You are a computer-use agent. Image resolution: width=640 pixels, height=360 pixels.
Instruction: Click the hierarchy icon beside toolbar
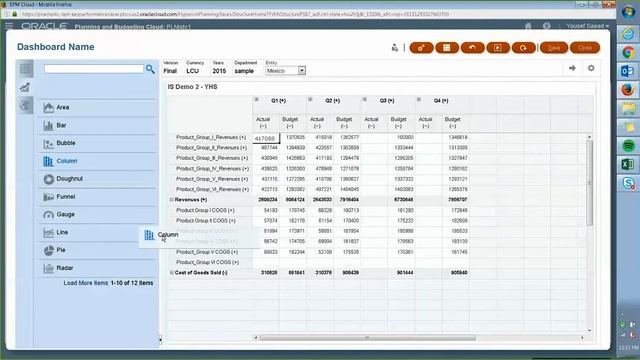(395, 48)
